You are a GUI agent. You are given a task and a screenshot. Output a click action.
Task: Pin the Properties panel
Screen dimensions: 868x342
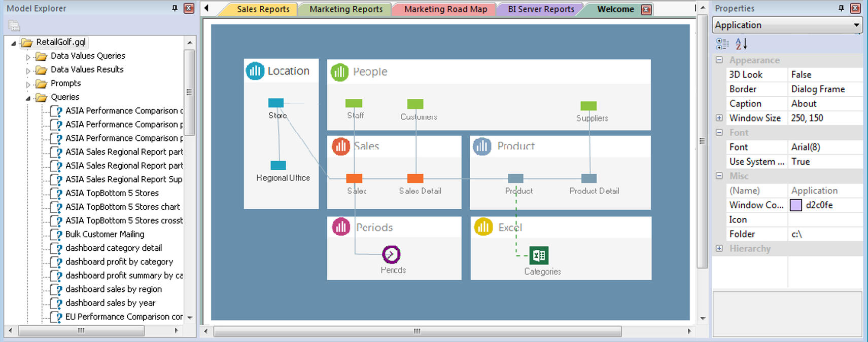tap(841, 8)
